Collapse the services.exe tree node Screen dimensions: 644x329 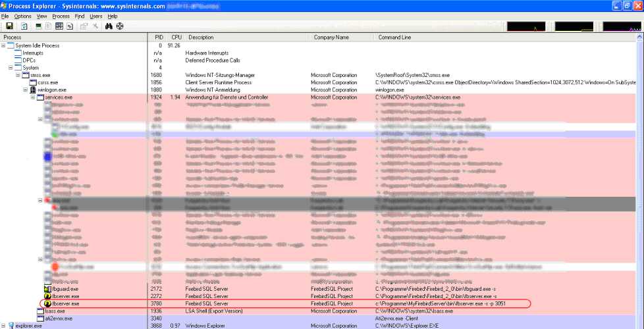click(x=33, y=97)
